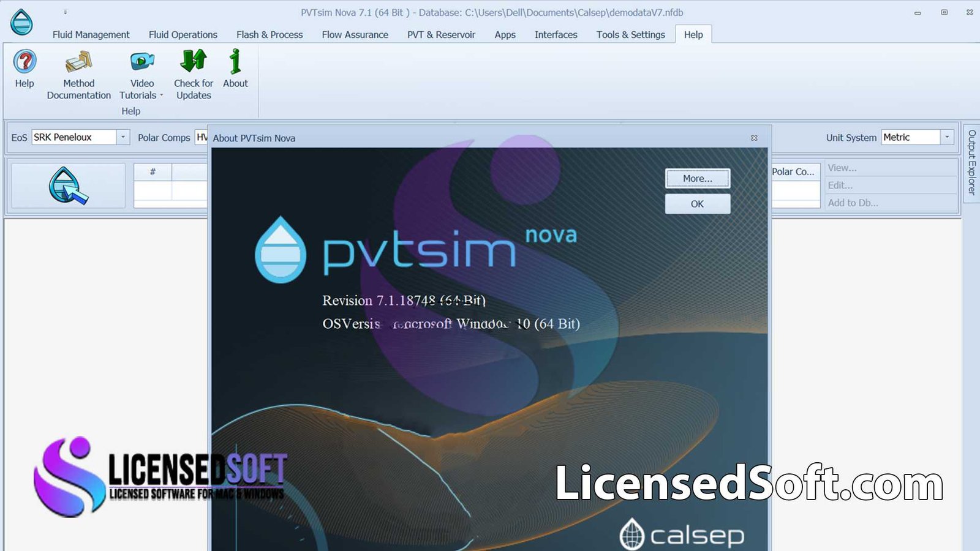Open the Help icon in ribbon
The width and height of the screenshot is (980, 551).
click(24, 69)
